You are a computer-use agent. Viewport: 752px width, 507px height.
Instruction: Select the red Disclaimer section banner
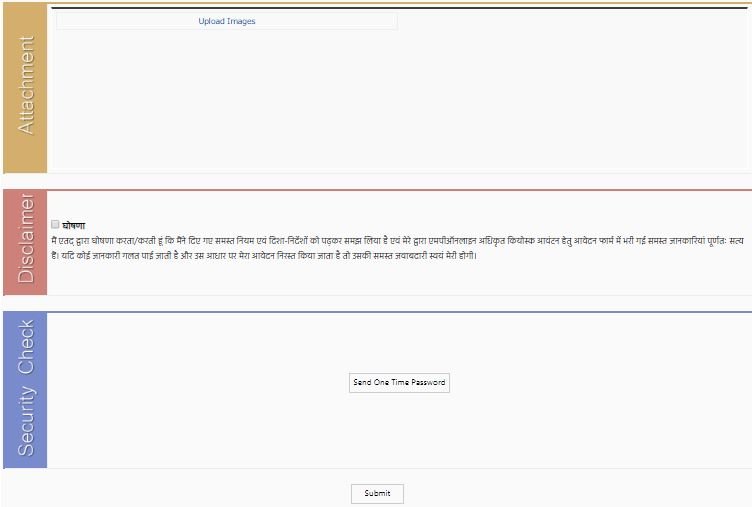pos(25,242)
